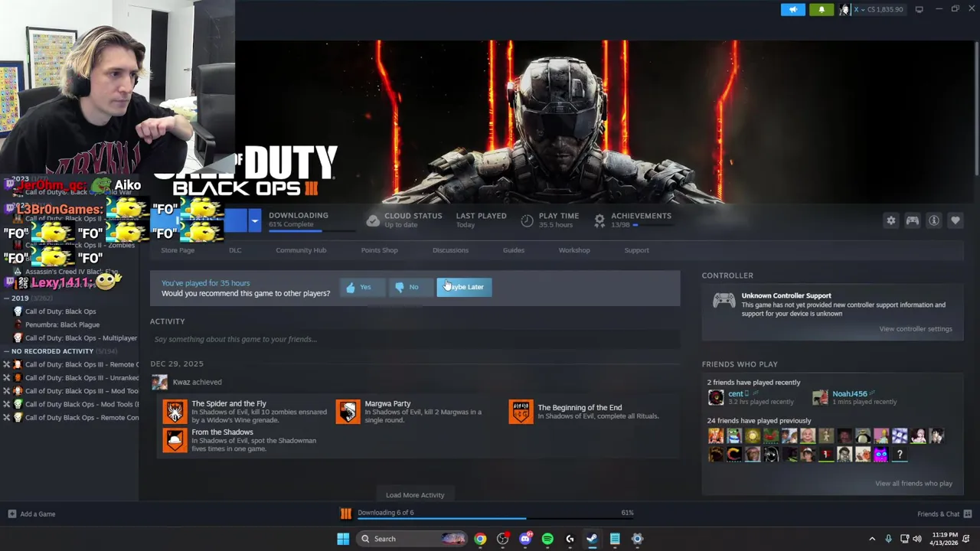Open View controller settings link

point(916,329)
